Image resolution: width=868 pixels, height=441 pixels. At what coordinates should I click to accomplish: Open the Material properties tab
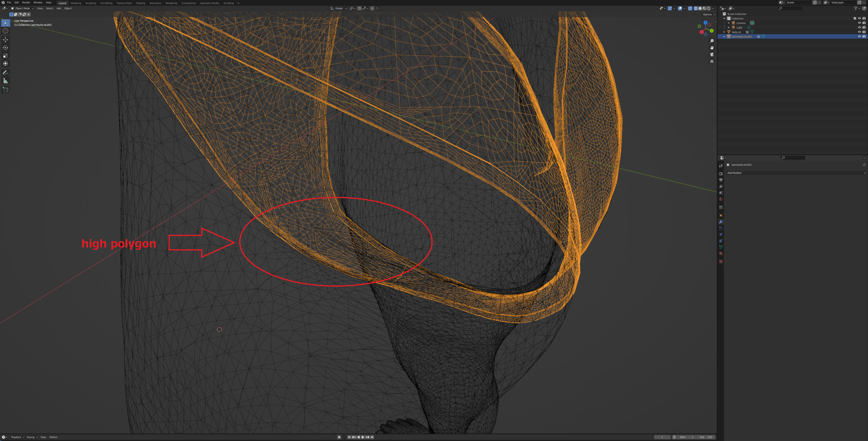coord(721,253)
